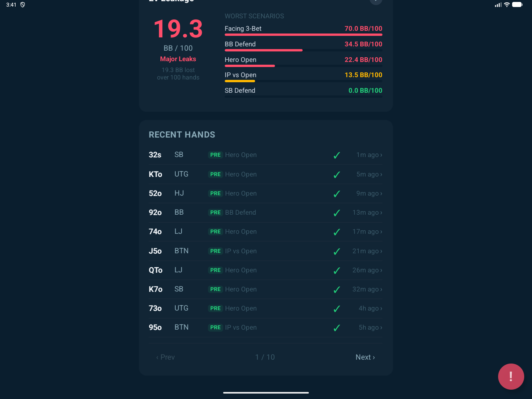Expand the 52o hand via the 9m ago chevron
The height and width of the screenshot is (399, 532).
pos(381,194)
